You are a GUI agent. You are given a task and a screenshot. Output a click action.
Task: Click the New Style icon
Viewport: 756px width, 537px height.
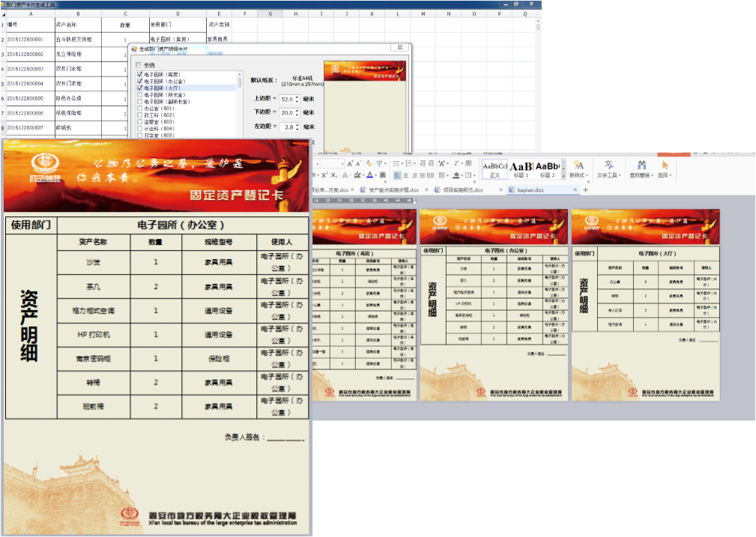578,166
